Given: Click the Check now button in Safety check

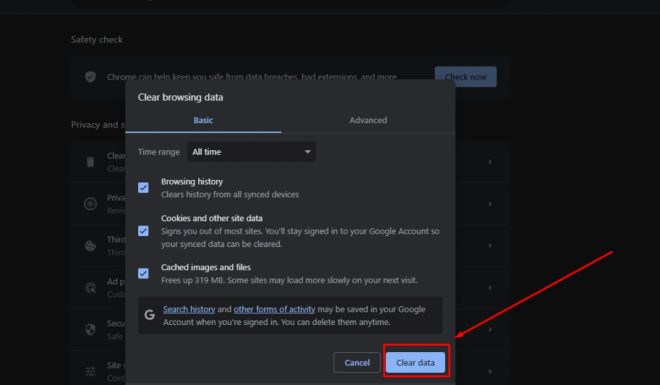Looking at the screenshot, I should (466, 77).
